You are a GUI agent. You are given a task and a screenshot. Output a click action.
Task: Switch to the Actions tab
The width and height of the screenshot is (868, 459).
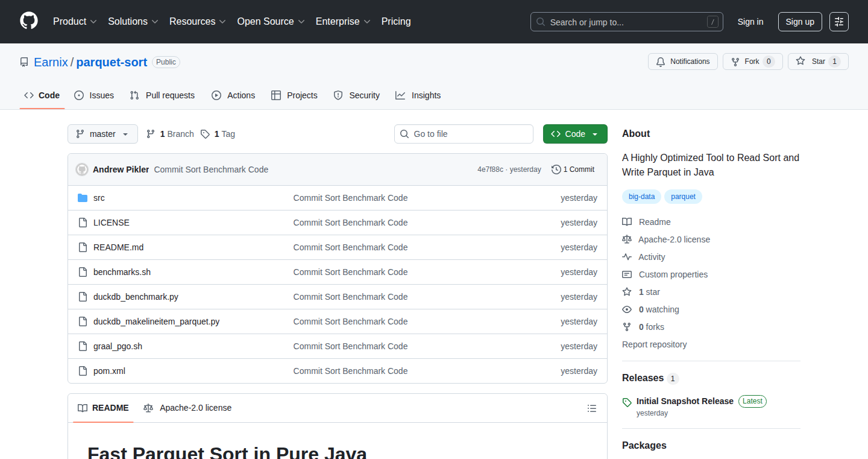coord(233,95)
